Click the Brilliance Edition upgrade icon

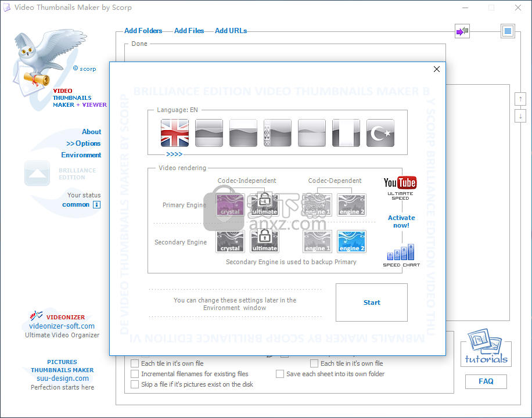37,173
